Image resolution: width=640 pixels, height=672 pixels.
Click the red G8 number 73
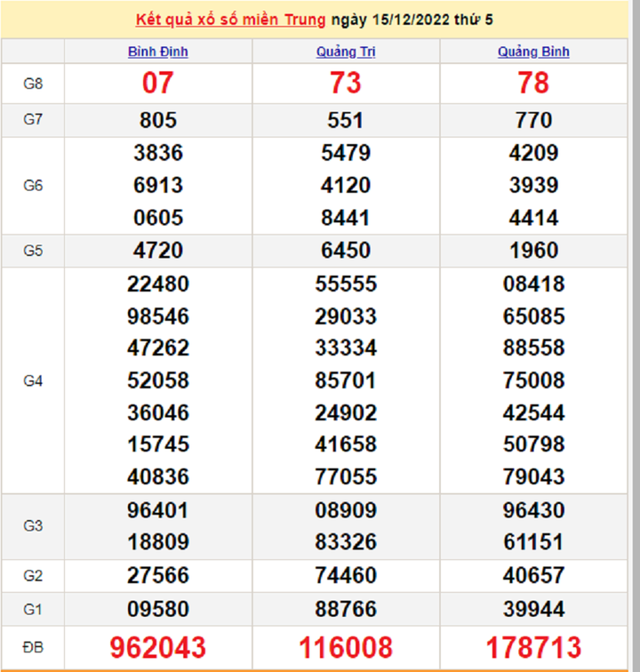[x=346, y=84]
